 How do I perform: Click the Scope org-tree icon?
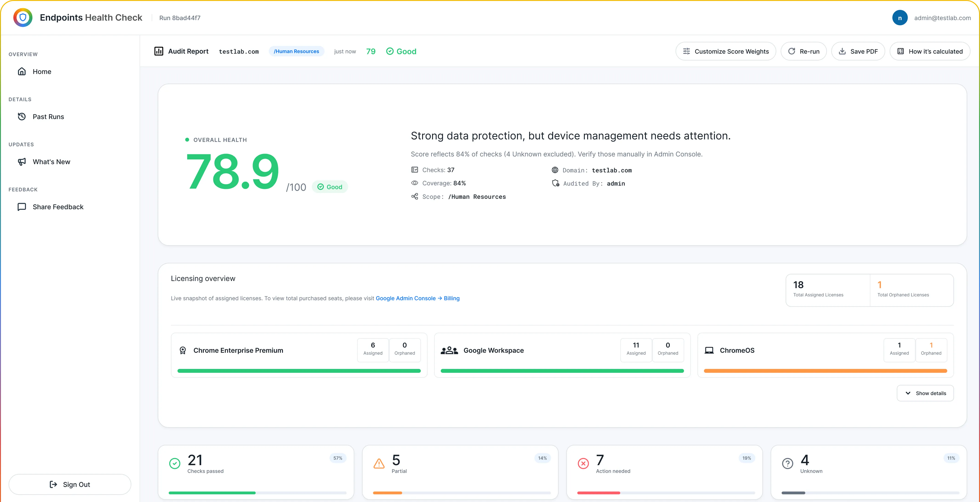(x=415, y=196)
